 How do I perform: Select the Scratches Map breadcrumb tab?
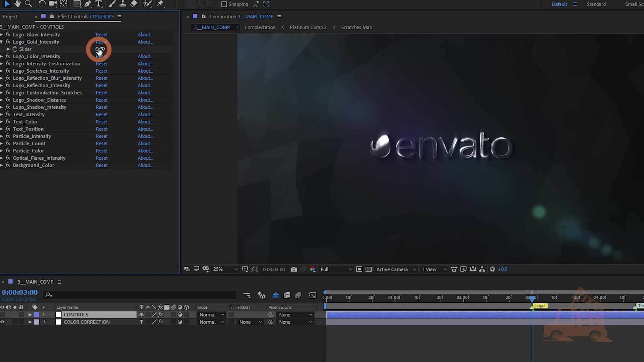356,27
